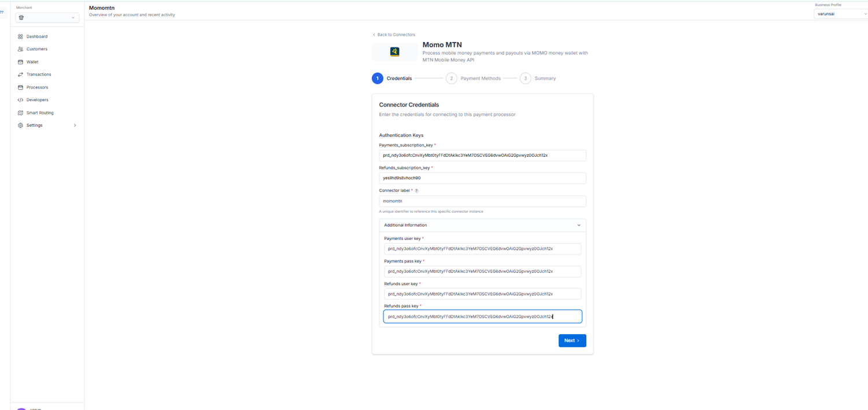
Task: Click the Developers code icon
Action: [x=20, y=100]
